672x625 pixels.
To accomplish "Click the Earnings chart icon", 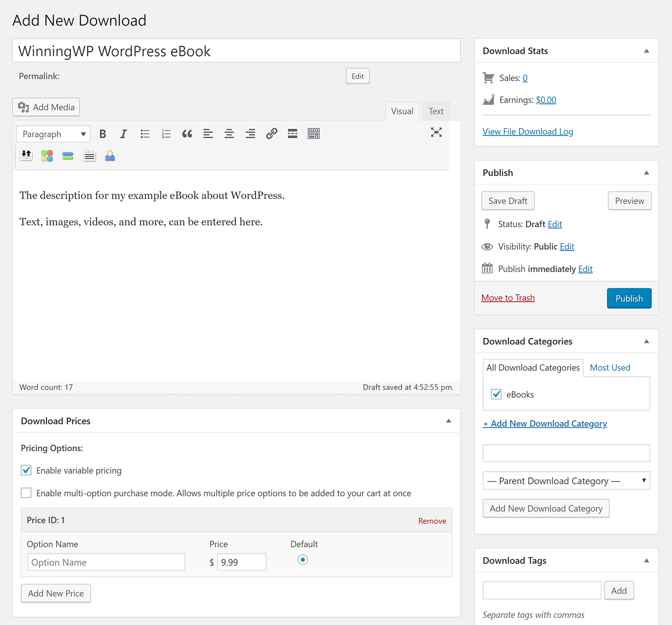I will pos(488,99).
